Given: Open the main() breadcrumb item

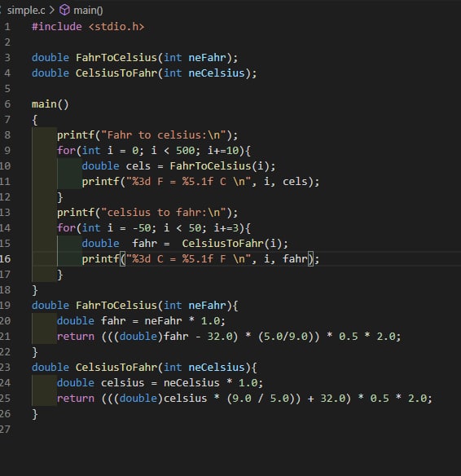Looking at the screenshot, I should (x=88, y=11).
